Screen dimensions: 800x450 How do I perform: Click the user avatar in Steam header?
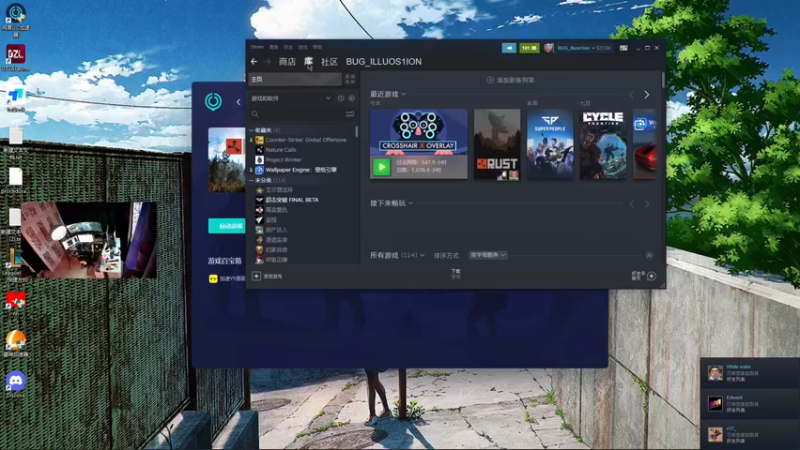pyautogui.click(x=548, y=48)
